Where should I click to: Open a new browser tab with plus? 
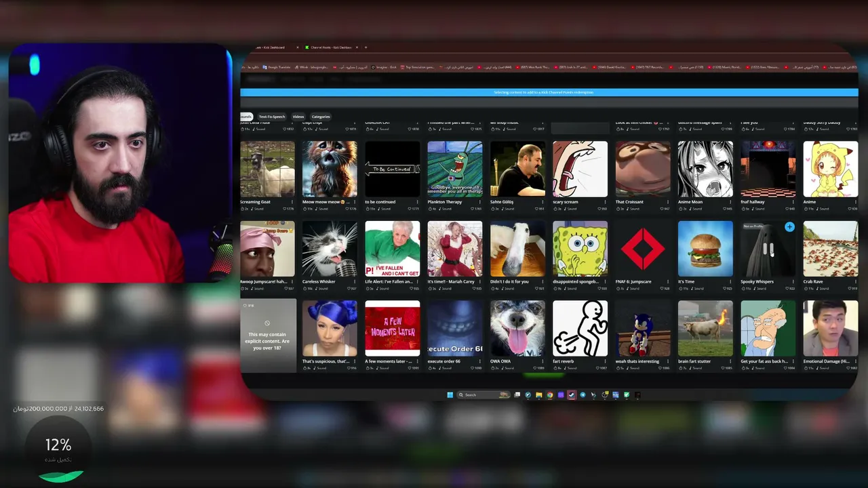tap(366, 47)
